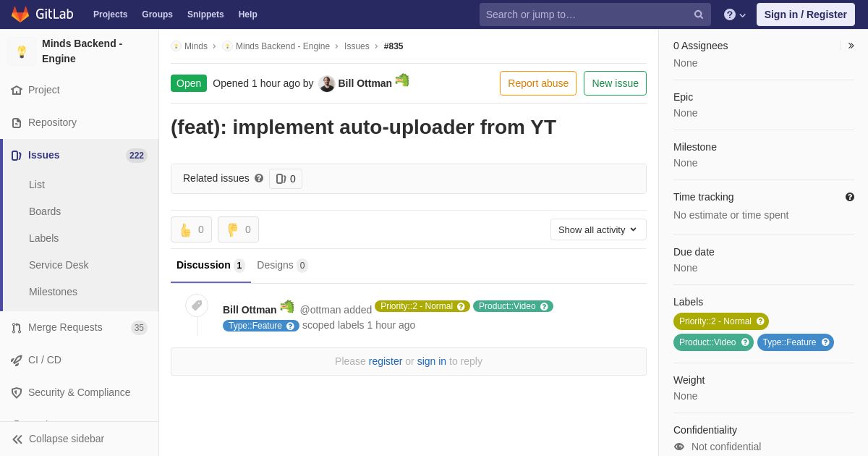
Task: Click the Minds Backend - Engine breadcrumb link
Action: pos(283,46)
